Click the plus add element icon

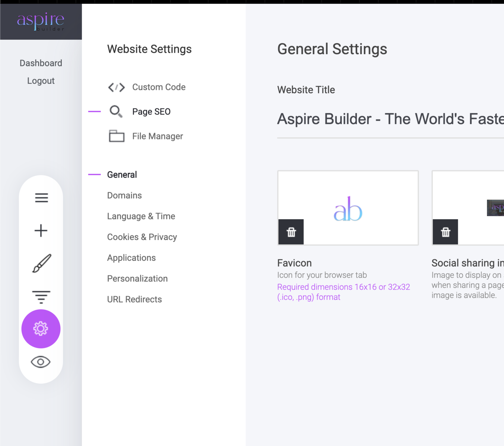click(41, 231)
